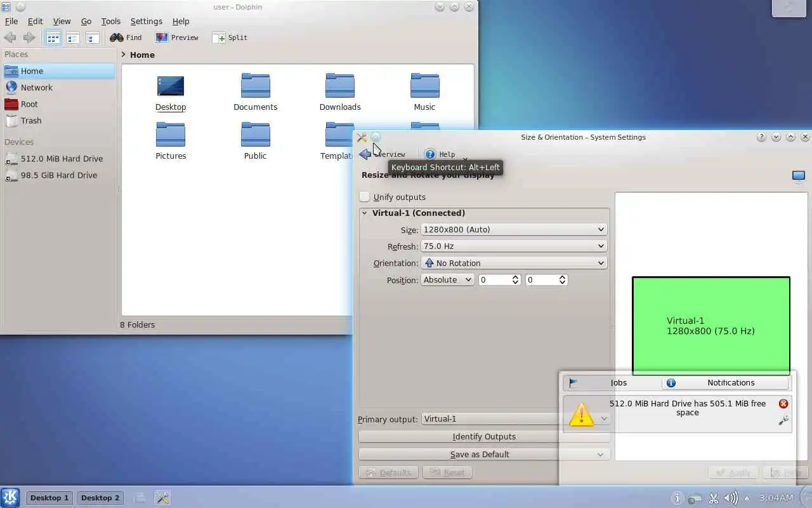Enable the Unify outputs checkbox
This screenshot has width=812, height=508.
coord(365,197)
